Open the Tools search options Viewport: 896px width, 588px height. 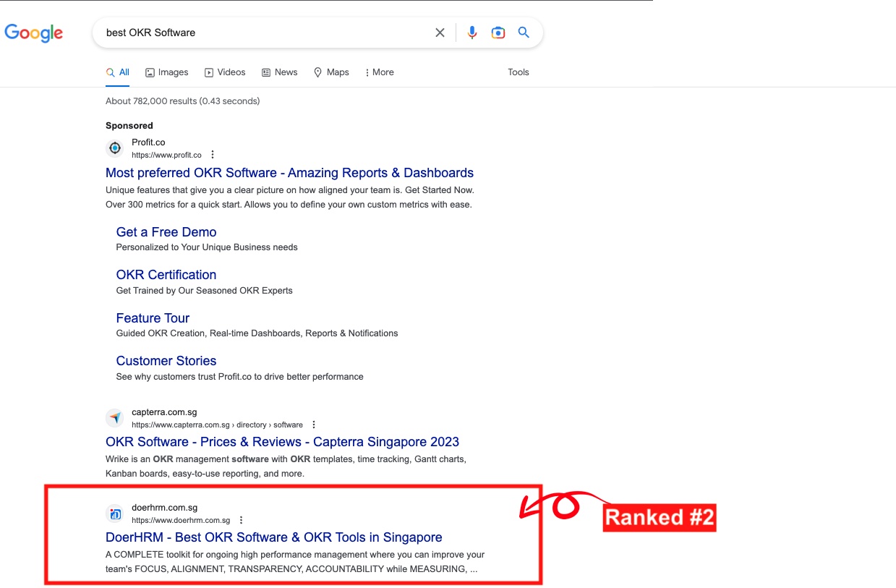pyautogui.click(x=519, y=72)
